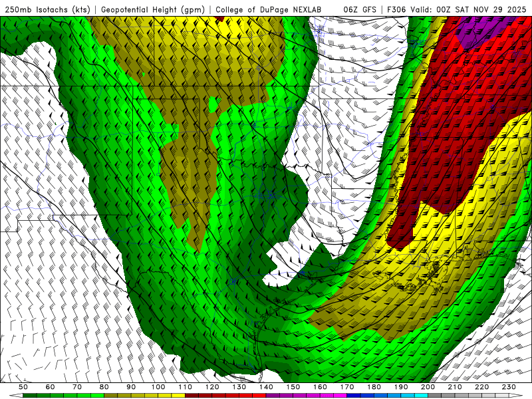Viewport: 532px width, 399px height.
Task: Click the "06Z GFS" model run label
Action: click(x=360, y=9)
